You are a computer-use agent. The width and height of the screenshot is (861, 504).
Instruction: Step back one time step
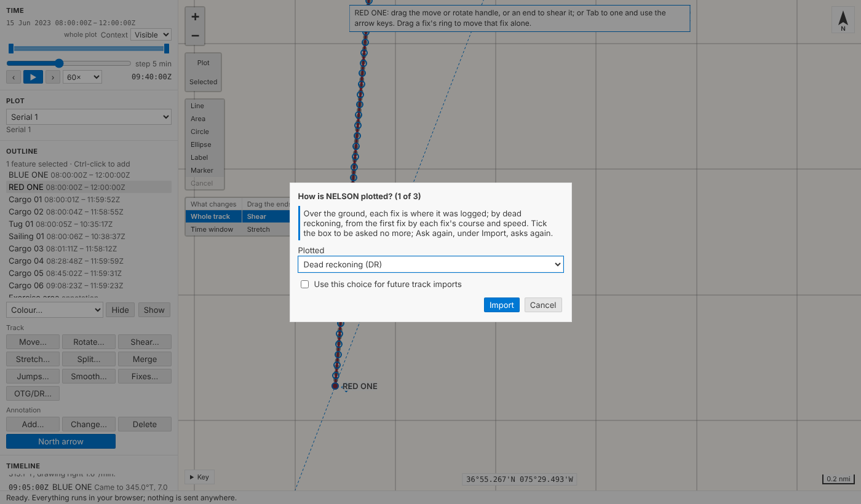point(14,77)
